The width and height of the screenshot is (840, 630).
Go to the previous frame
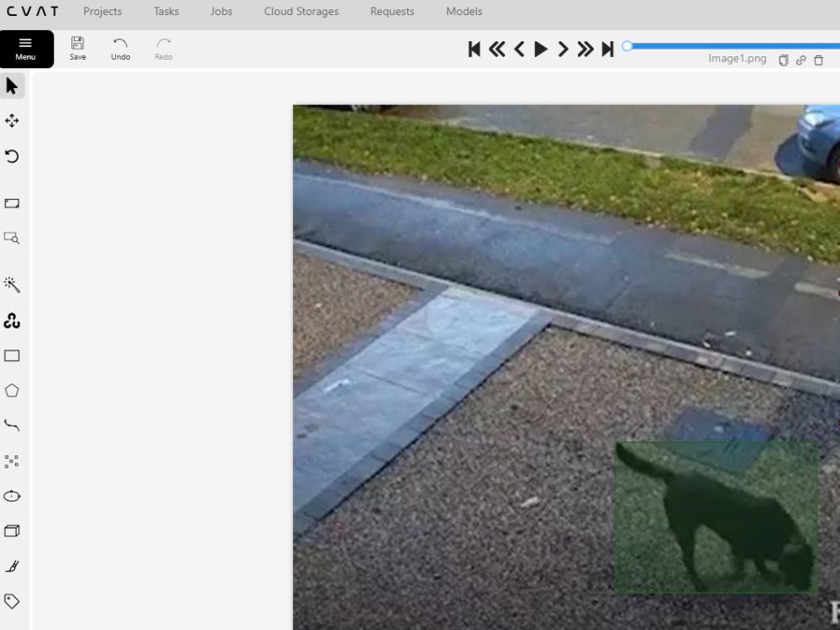click(x=518, y=50)
